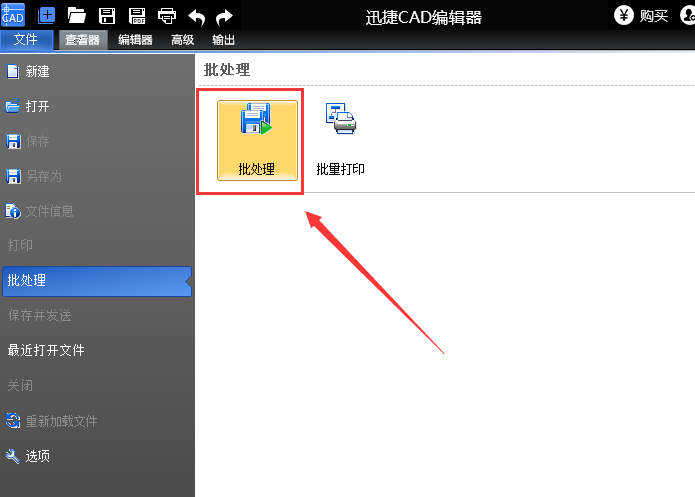Print using the printer toolbar icon
The width and height of the screenshot is (695, 497).
coord(167,16)
